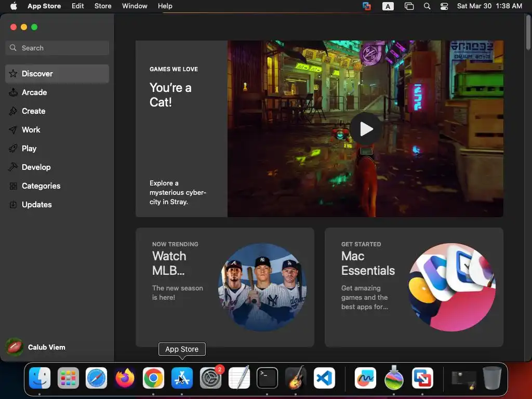Play the Stray game video
532x399 pixels.
click(x=366, y=129)
